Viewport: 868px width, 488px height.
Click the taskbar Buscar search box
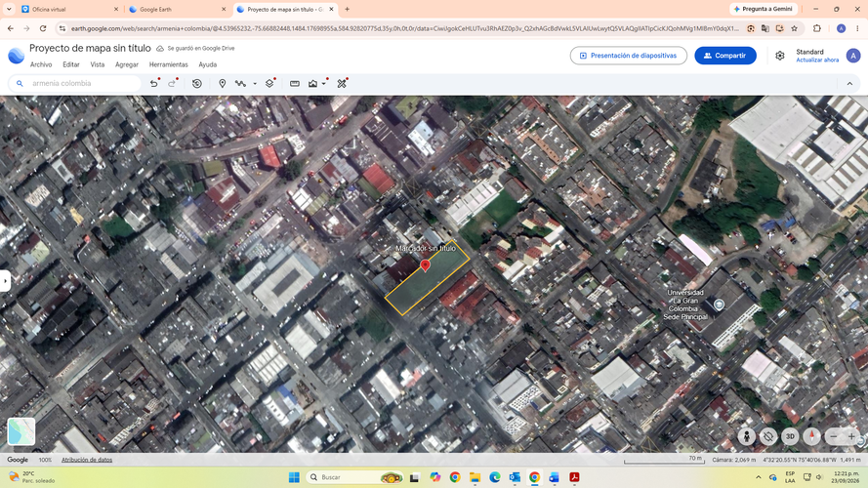click(x=354, y=477)
